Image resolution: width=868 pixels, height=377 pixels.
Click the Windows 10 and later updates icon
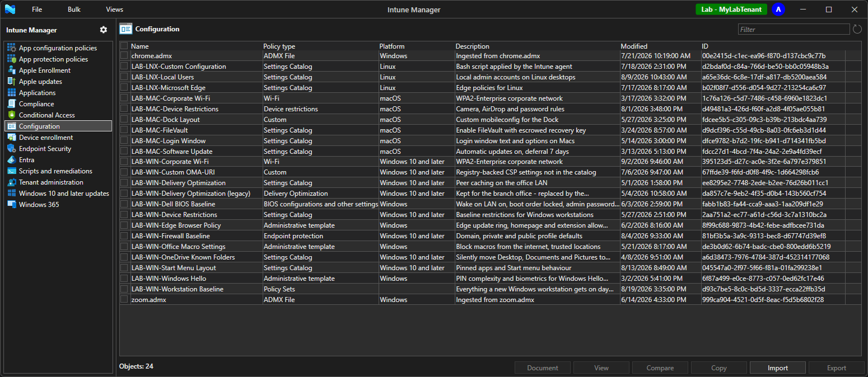coord(11,194)
